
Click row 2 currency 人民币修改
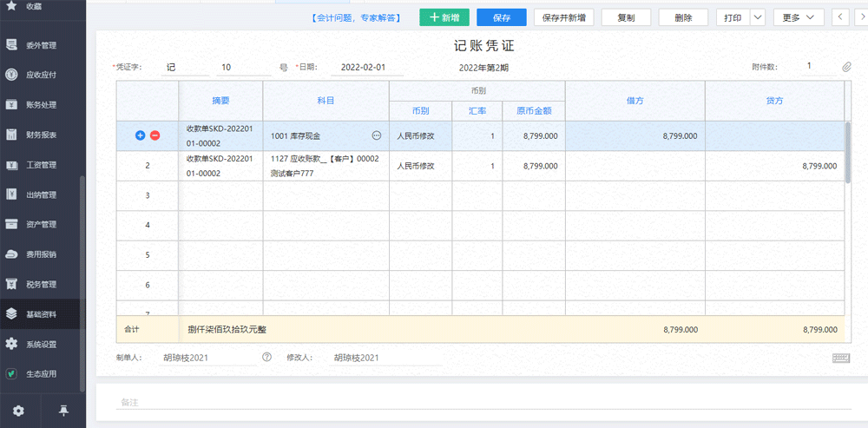pyautogui.click(x=421, y=166)
